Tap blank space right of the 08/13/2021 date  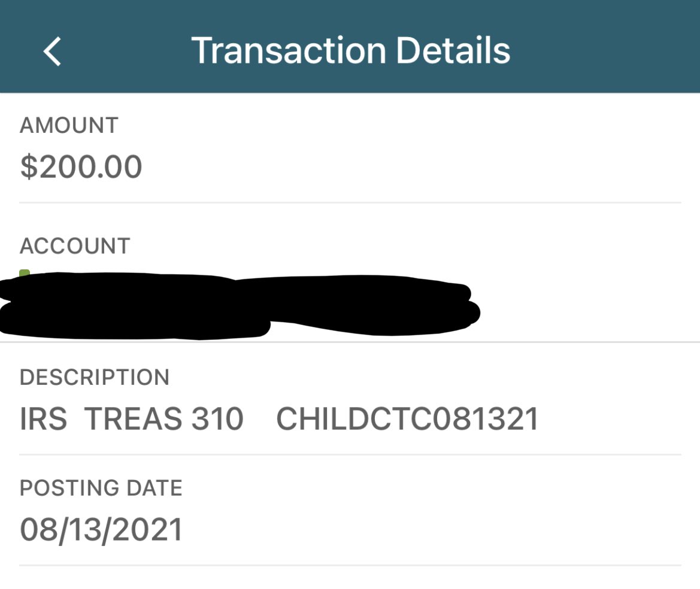coord(419,529)
